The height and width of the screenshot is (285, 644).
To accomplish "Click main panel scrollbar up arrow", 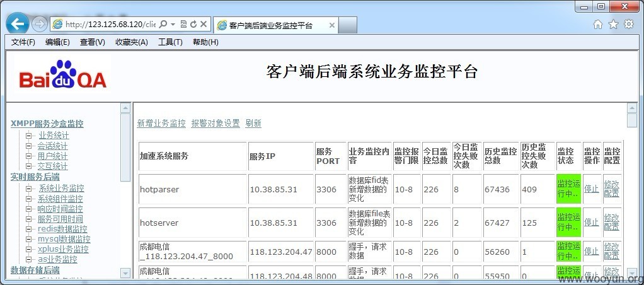I will (632, 108).
